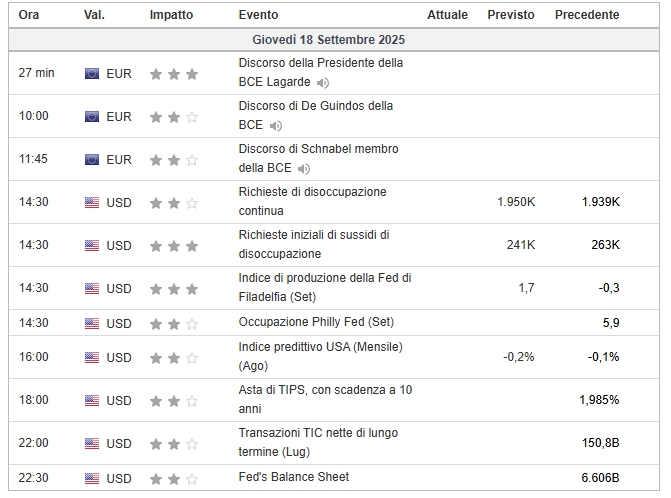The height and width of the screenshot is (498, 671).
Task: Click the speaker icon beside Lagarde speech
Action: point(323,83)
